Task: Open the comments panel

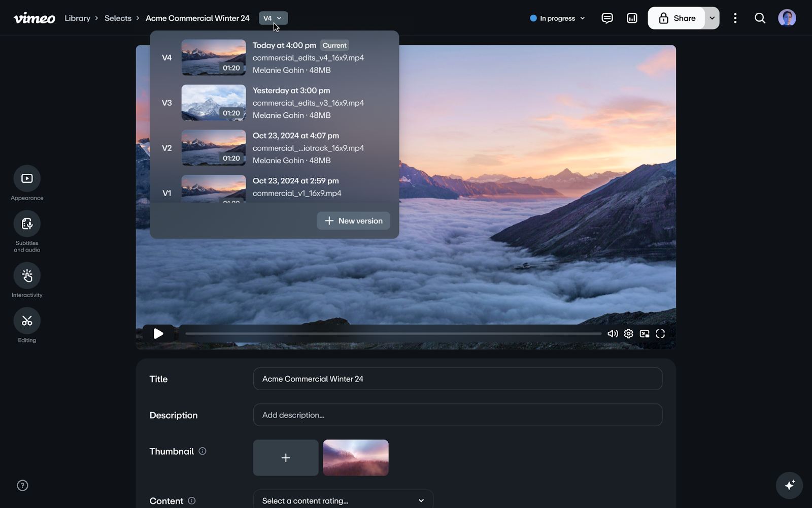Action: pyautogui.click(x=607, y=18)
